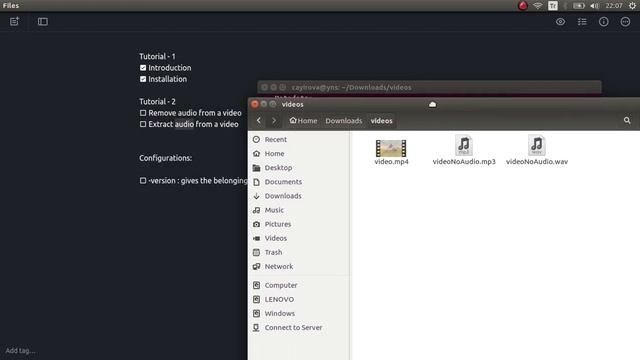Click the videos breadcrumb in path bar

382,121
